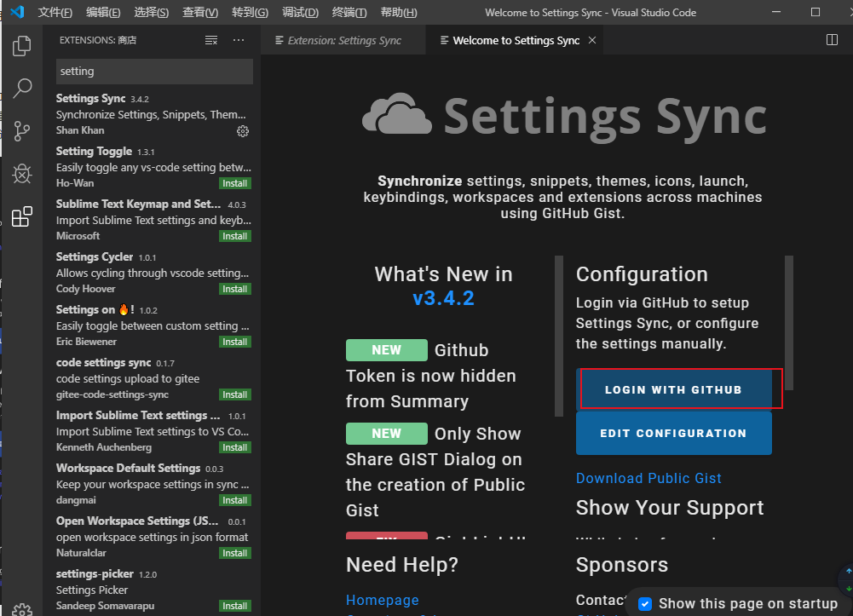Viewport: 853px width, 616px height.
Task: Select the Settings Sync extension entry
Action: point(153,114)
